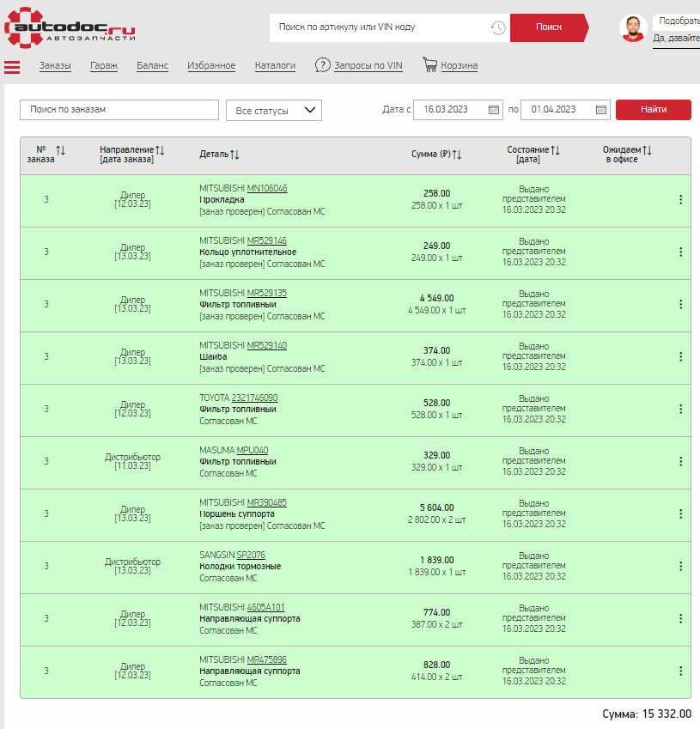700x729 pixels.
Task: Click the Да, давайте link
Action: (x=676, y=38)
